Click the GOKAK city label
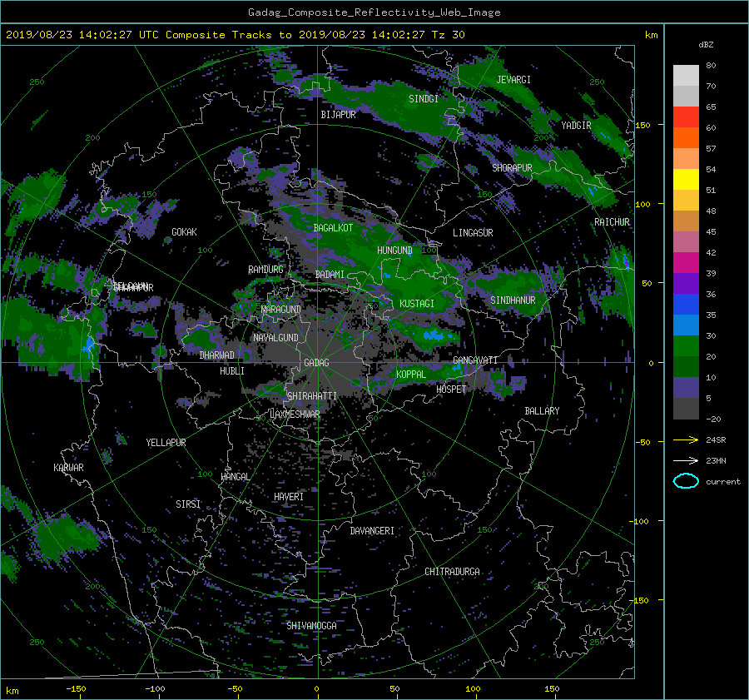Screen dimensions: 749x700 point(184,232)
